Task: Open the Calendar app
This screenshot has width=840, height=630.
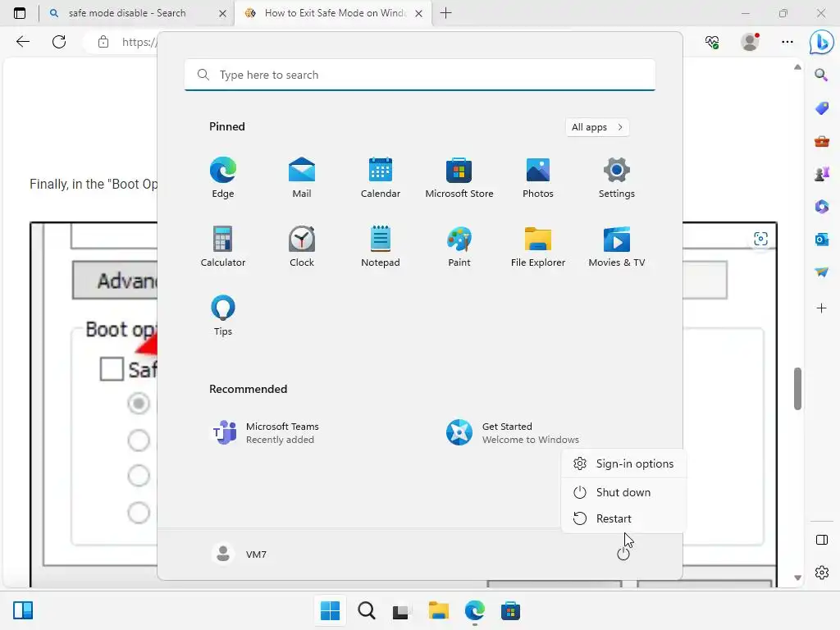Action: click(x=381, y=177)
